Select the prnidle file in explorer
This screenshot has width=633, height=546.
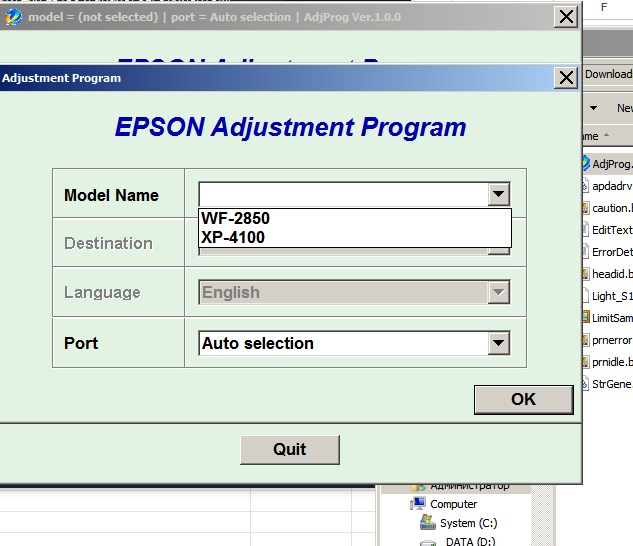click(608, 362)
